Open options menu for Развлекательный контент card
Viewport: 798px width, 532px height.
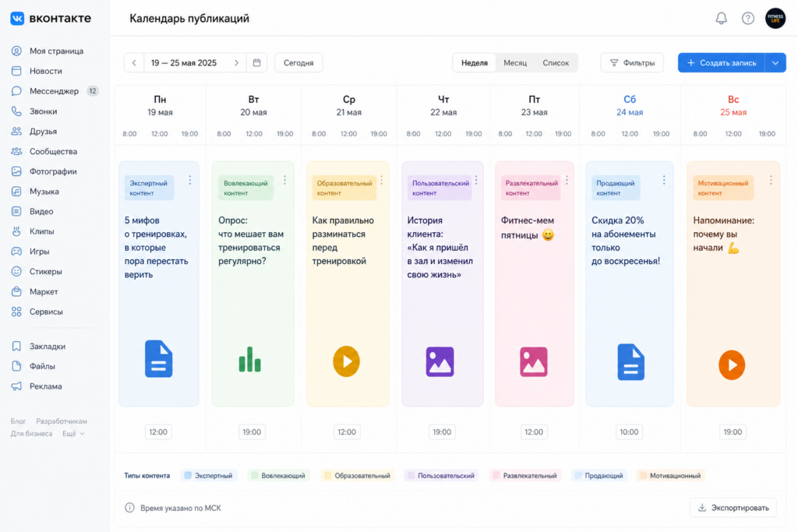pos(567,180)
